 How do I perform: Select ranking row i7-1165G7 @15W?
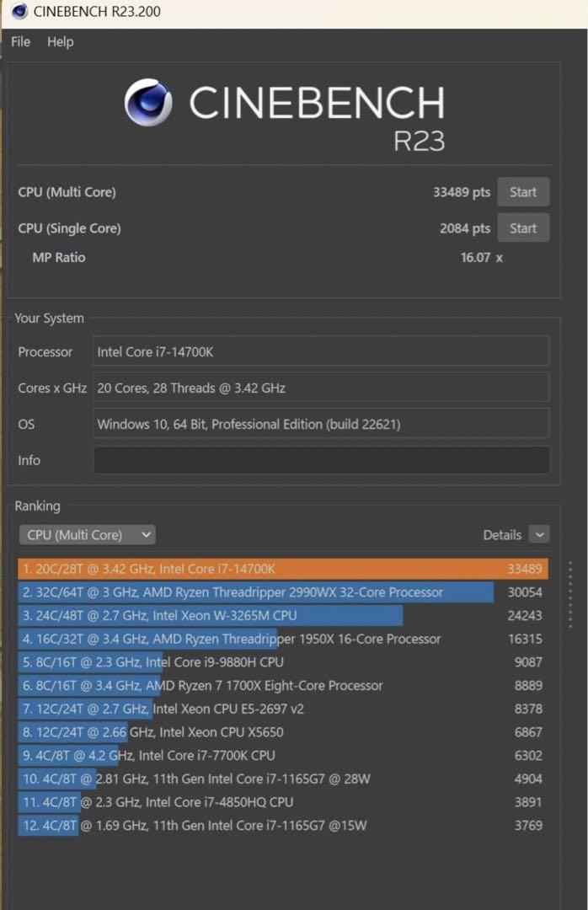click(283, 825)
